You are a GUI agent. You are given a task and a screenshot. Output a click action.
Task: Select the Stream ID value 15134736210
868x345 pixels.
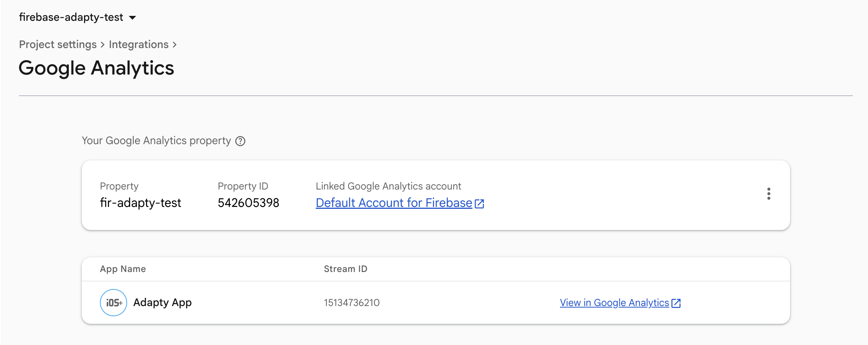352,303
